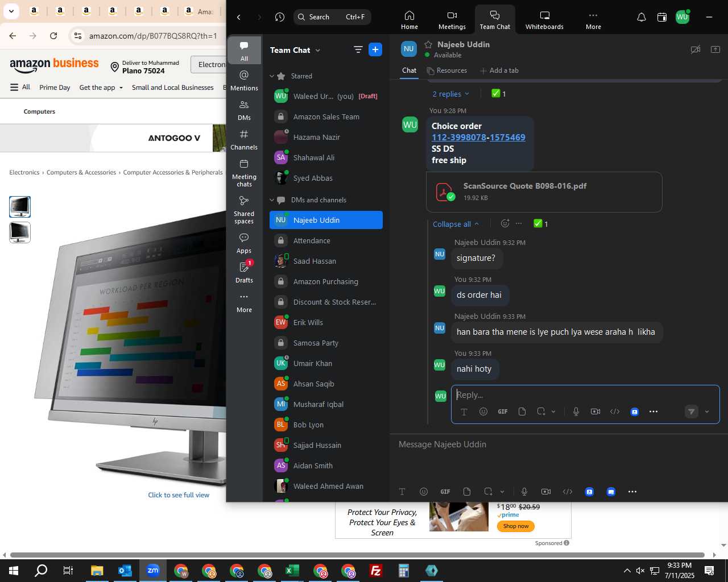The width and height of the screenshot is (728, 582).
Task: Open Meeting chats in sidebar
Action: click(244, 173)
